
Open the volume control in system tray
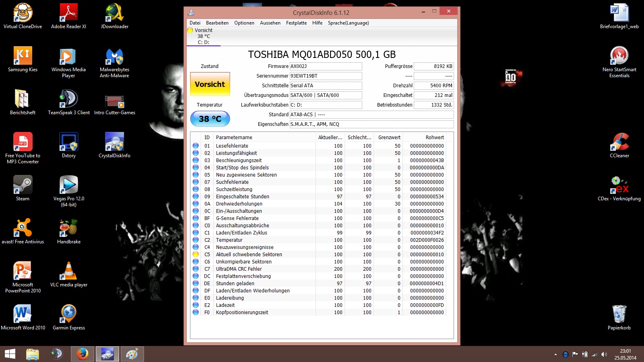604,354
